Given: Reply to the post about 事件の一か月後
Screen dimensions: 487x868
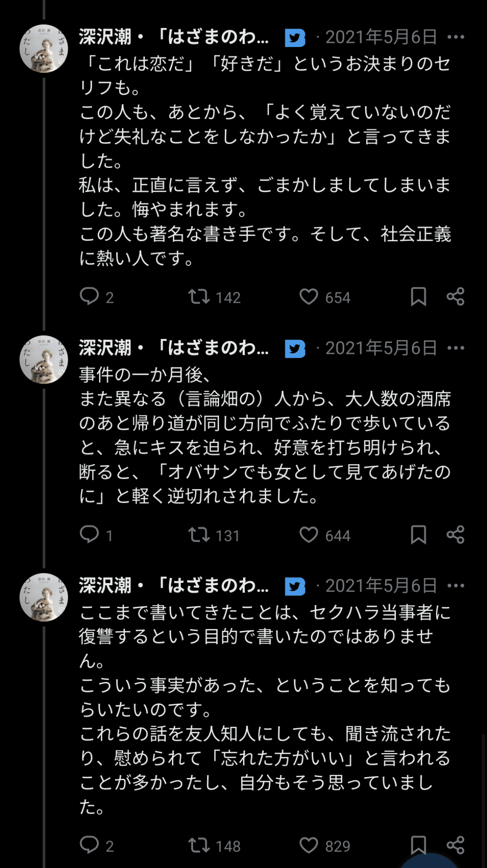Looking at the screenshot, I should point(89,535).
